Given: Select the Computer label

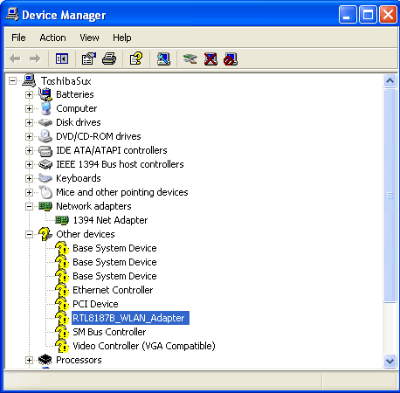Looking at the screenshot, I should [x=76, y=109].
